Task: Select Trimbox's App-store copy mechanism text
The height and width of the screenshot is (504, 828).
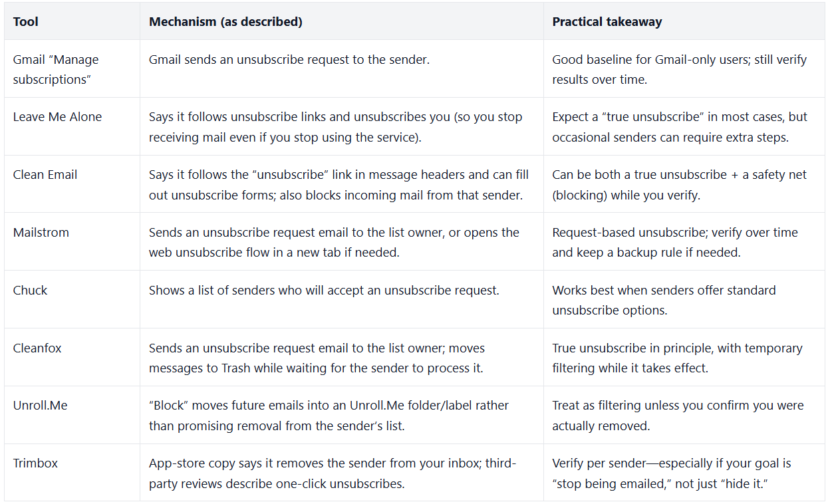Action: (x=332, y=473)
